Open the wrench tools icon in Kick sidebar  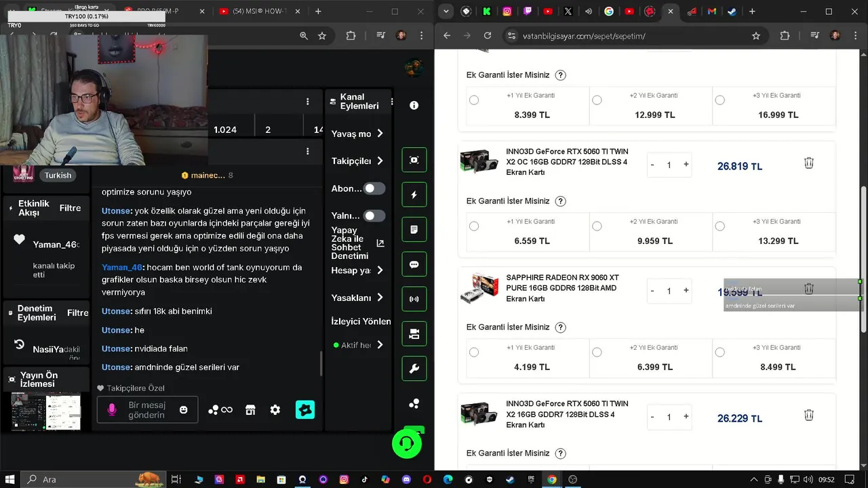click(414, 369)
